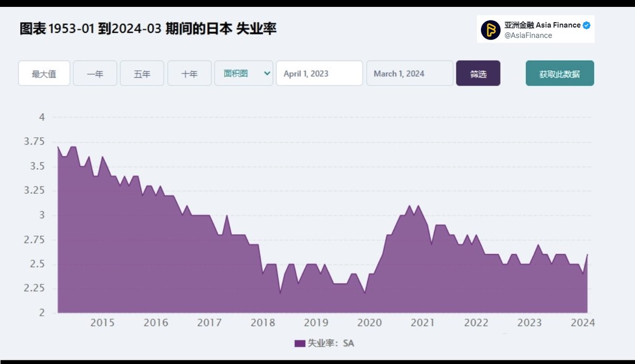Click the purple legend square for 失业率
The width and height of the screenshot is (635, 364).
pyautogui.click(x=299, y=343)
